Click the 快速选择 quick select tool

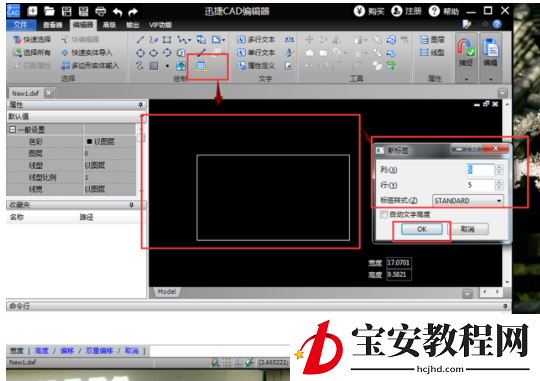32,40
